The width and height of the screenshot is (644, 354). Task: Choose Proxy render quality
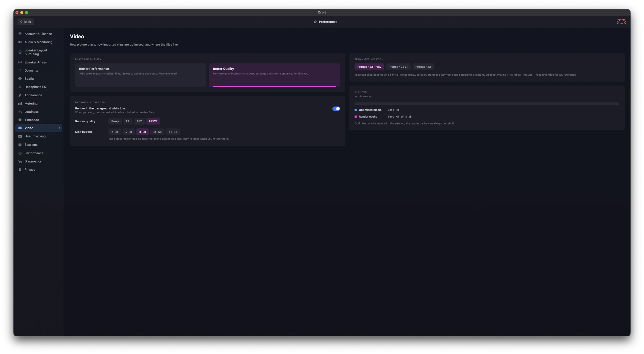tap(115, 121)
